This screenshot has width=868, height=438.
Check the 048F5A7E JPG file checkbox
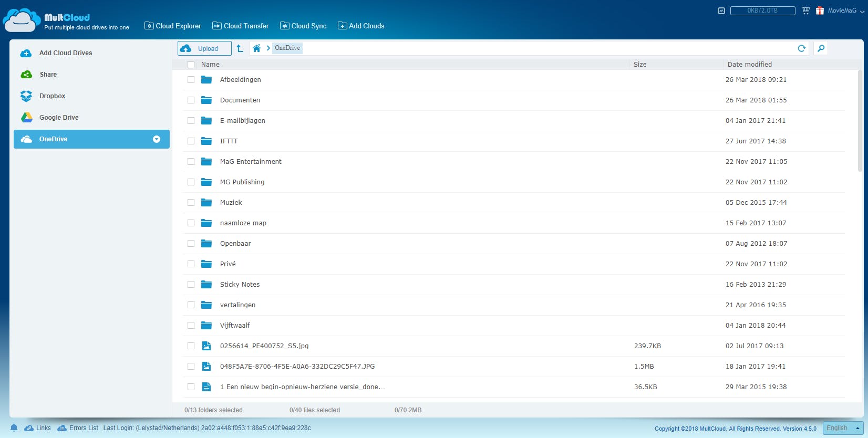point(191,367)
